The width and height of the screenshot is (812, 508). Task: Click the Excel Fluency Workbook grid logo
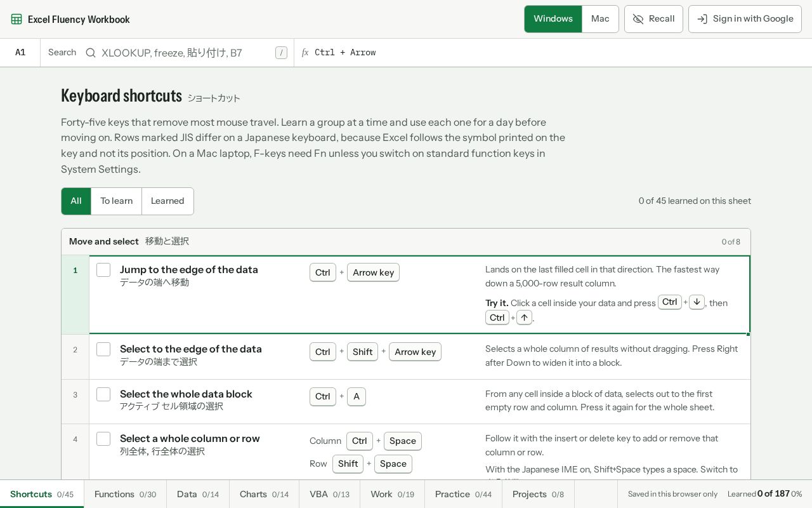pyautogui.click(x=16, y=19)
